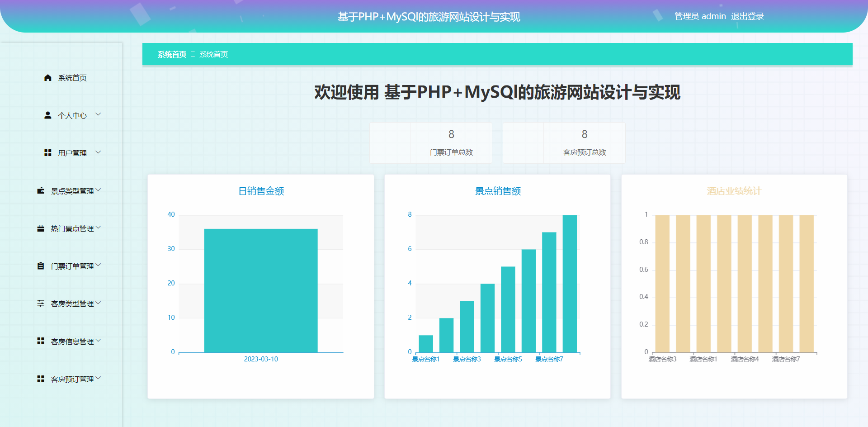The image size is (868, 427).
Task: Click the 景点销售额 chart title
Action: coord(498,191)
